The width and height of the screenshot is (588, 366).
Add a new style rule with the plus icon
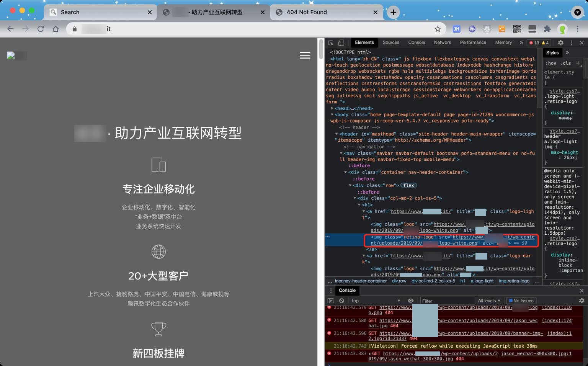click(578, 63)
